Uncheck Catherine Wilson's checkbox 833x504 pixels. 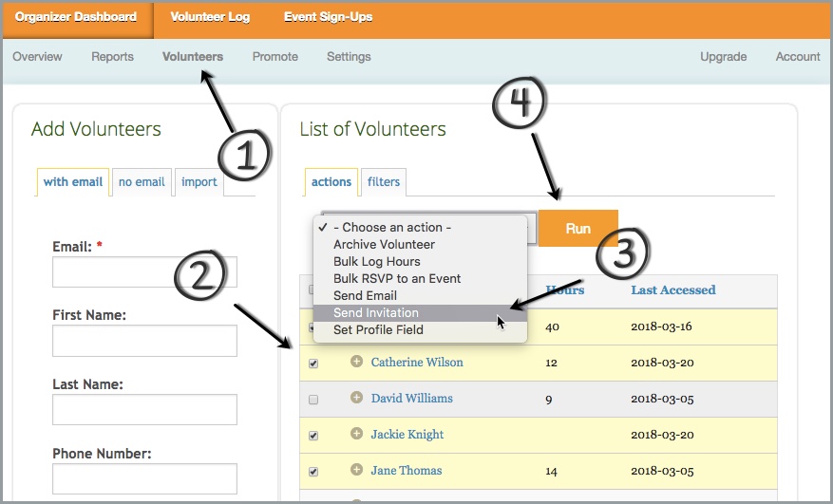tap(313, 364)
